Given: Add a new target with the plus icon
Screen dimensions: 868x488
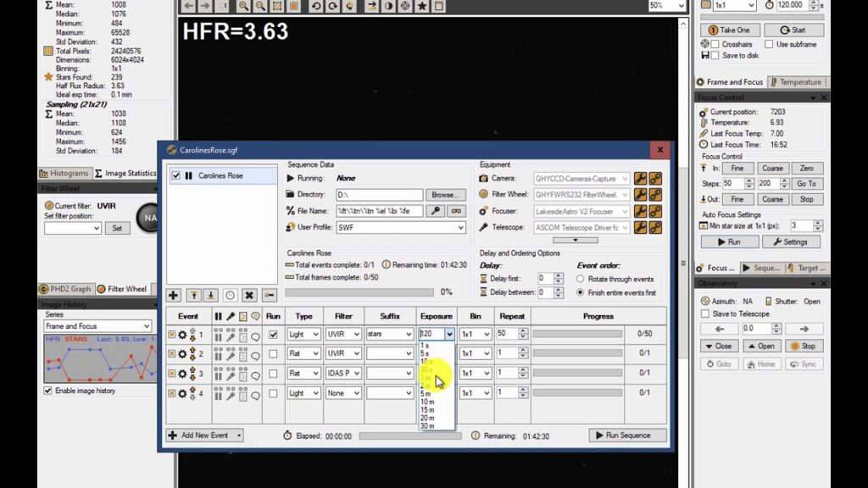Looking at the screenshot, I should point(173,296).
